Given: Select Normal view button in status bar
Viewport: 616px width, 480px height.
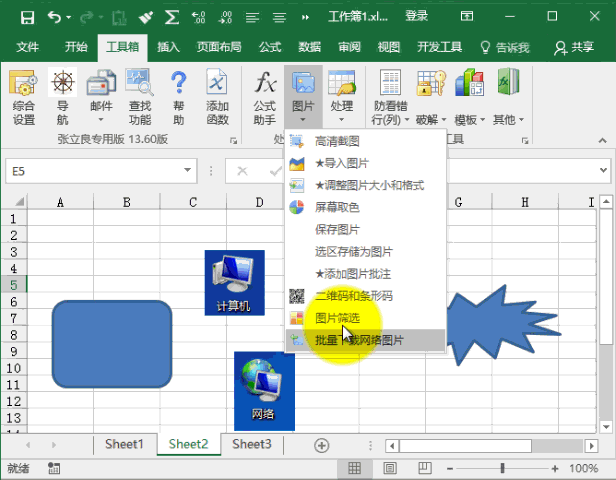Looking at the screenshot, I should click(354, 468).
